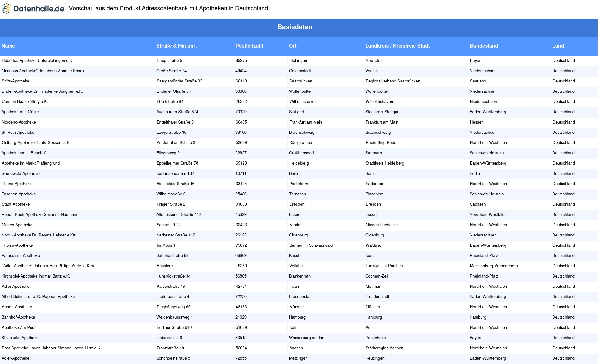Select Nord - Apotheke Dr. Renate Helmer
The height and width of the screenshot is (364, 598).
[x=39, y=235]
